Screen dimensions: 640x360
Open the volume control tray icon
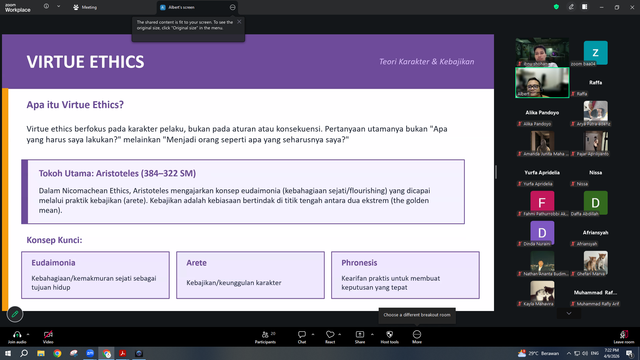[585, 353]
